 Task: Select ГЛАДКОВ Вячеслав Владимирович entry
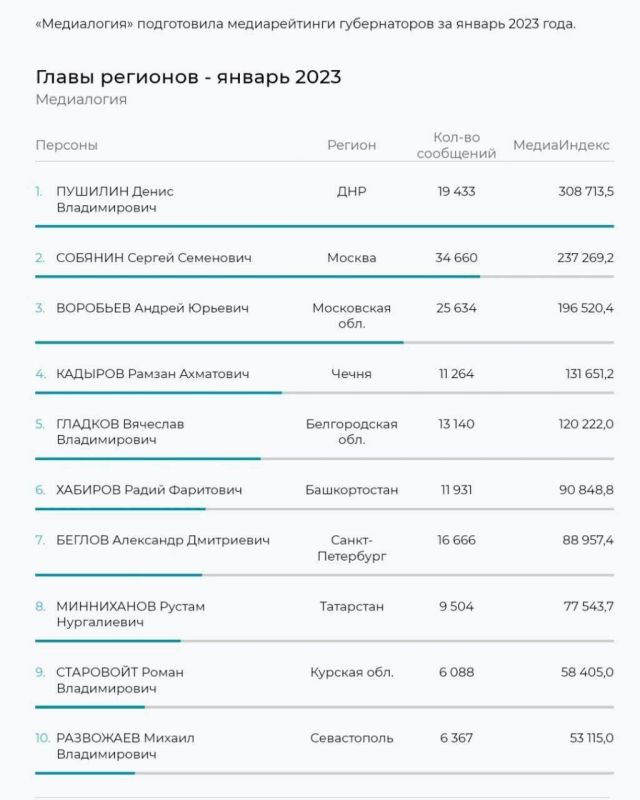[x=120, y=432]
